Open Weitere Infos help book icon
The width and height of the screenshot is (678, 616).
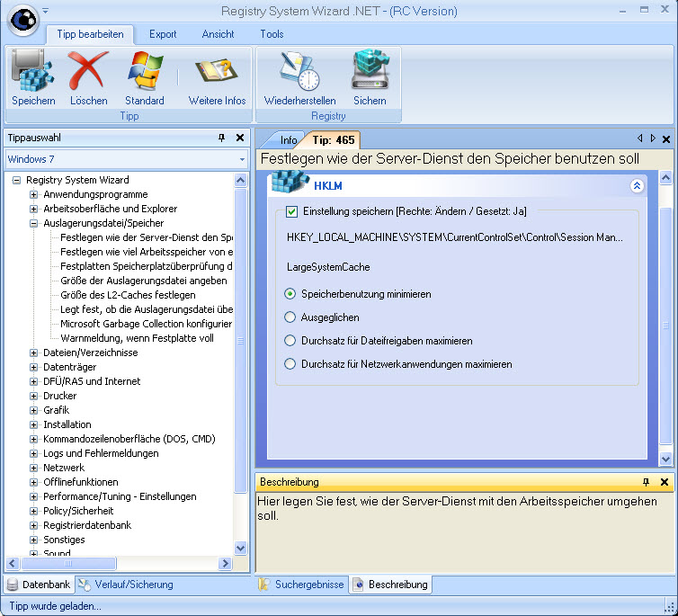(x=217, y=70)
